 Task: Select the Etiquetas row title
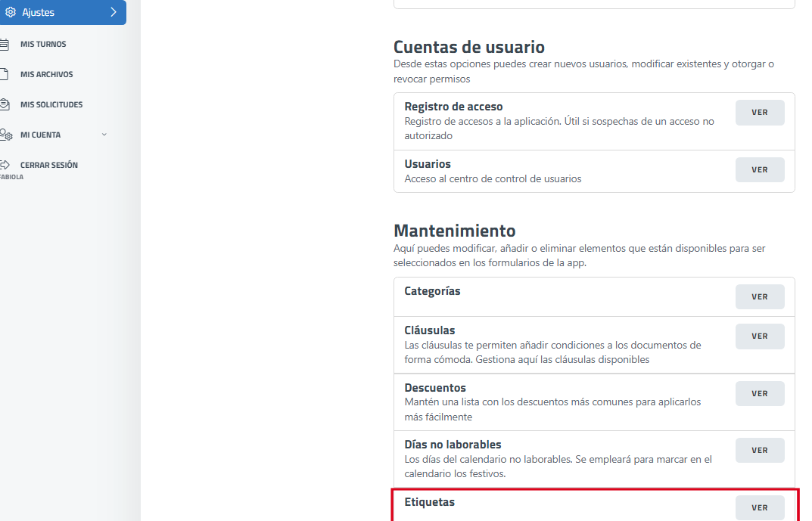point(429,502)
